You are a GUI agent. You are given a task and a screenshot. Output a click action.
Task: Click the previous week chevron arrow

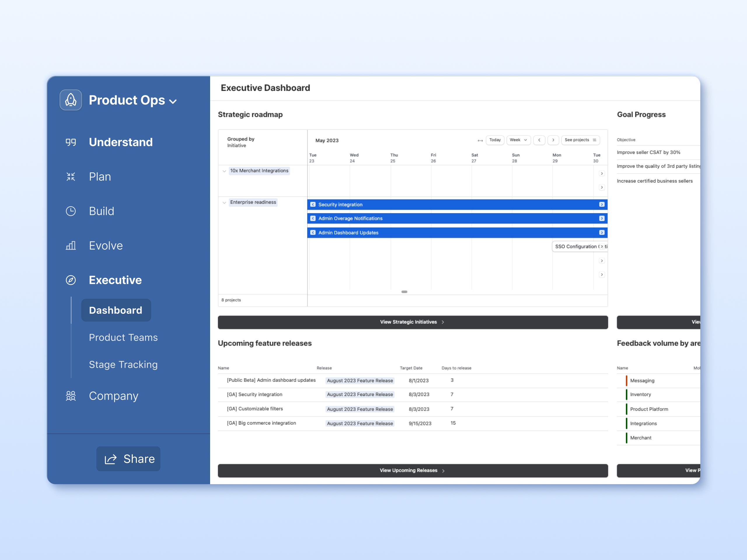click(x=539, y=140)
